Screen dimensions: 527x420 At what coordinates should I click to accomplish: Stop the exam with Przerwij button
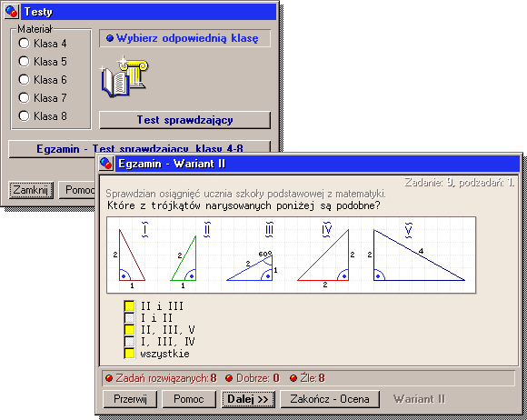point(130,399)
